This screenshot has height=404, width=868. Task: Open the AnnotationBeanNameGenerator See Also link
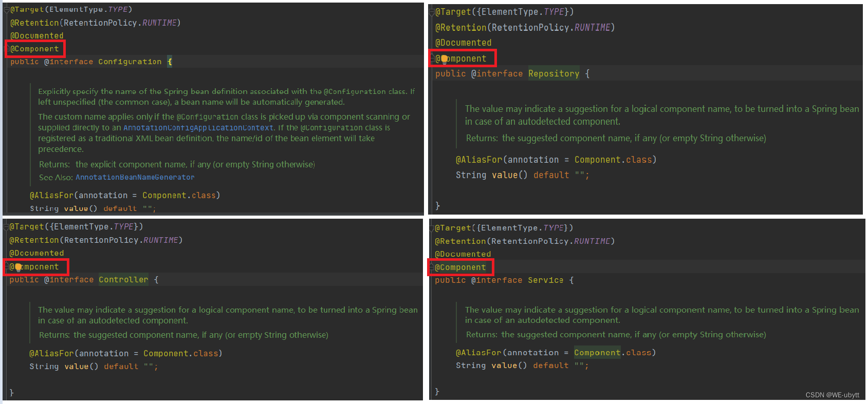[135, 177]
